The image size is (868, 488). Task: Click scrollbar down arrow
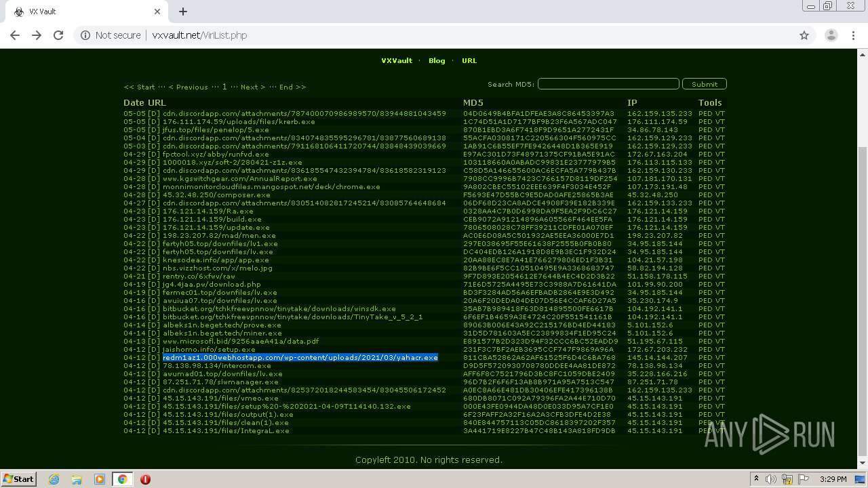(862, 464)
